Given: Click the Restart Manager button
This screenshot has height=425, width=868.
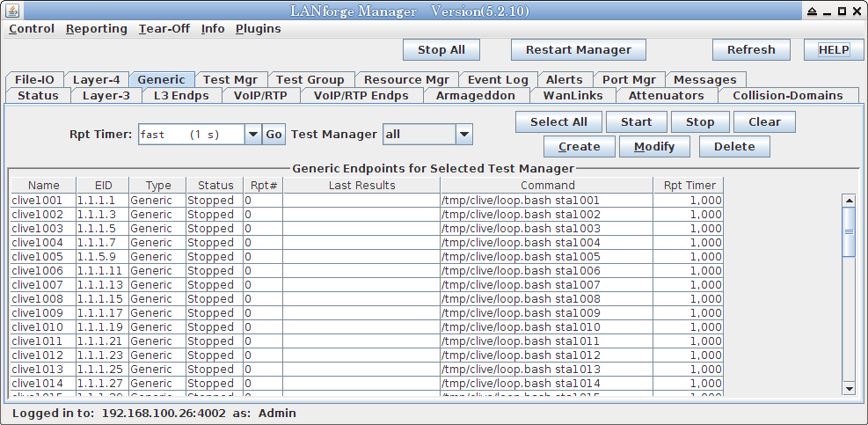Looking at the screenshot, I should pyautogui.click(x=579, y=50).
